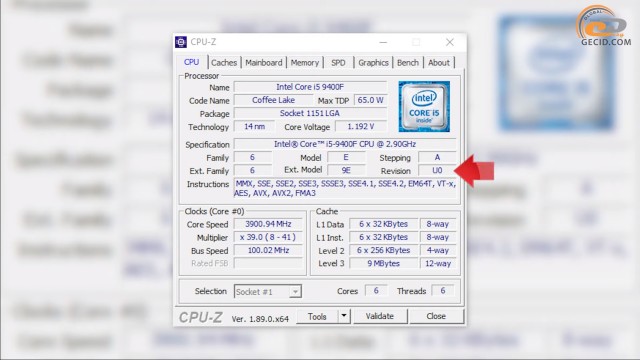Click the Level 3 value 9 MBytes
The image size is (640, 360).
[x=383, y=263]
